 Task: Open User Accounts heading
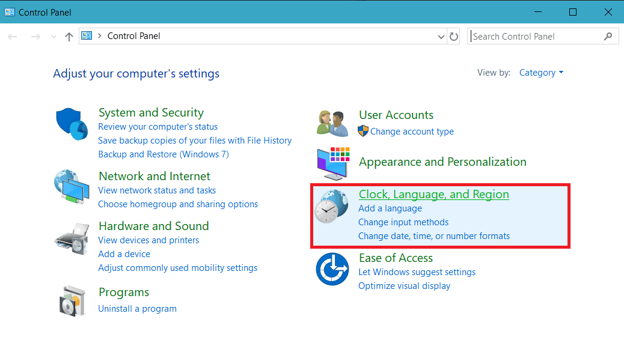[396, 115]
